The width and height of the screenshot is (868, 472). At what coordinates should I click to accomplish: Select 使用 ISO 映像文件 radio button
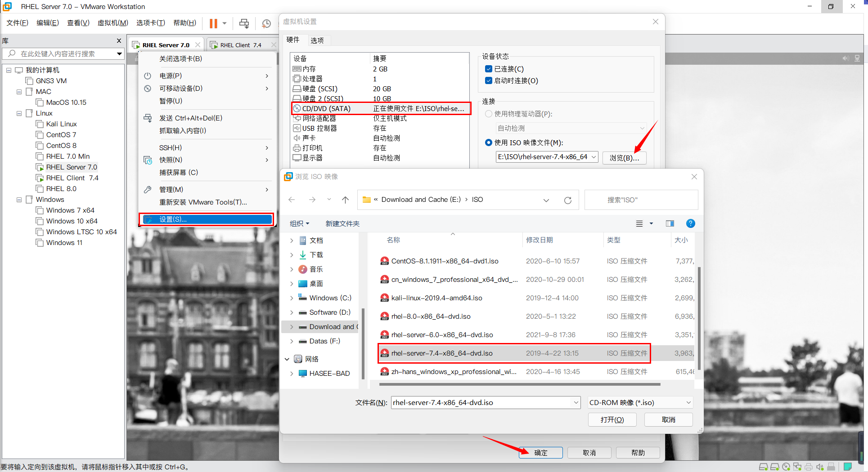(489, 142)
